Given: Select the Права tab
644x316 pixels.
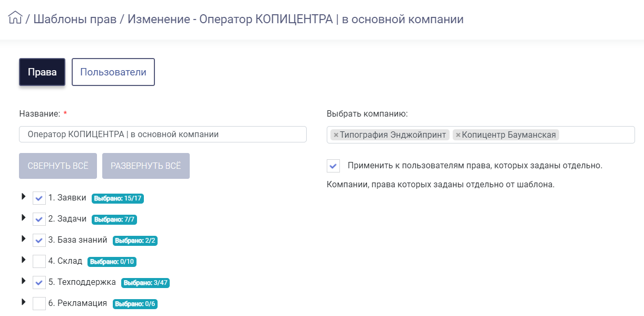Looking at the screenshot, I should (x=42, y=72).
